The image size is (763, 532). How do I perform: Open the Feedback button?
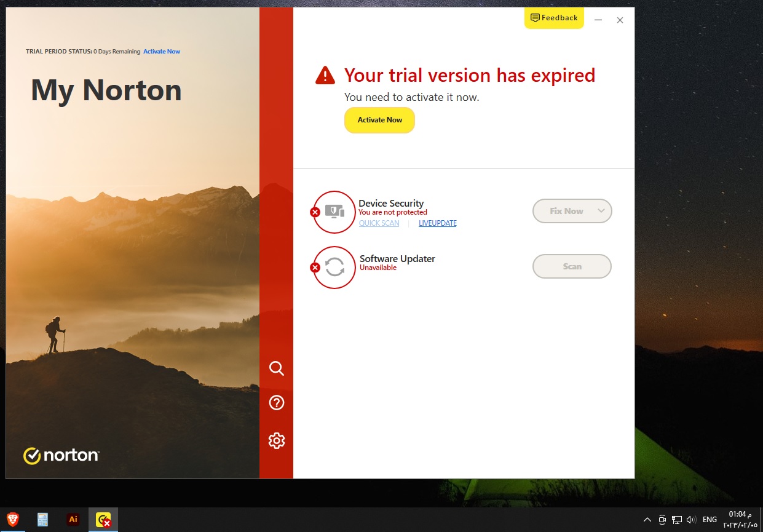[554, 18]
